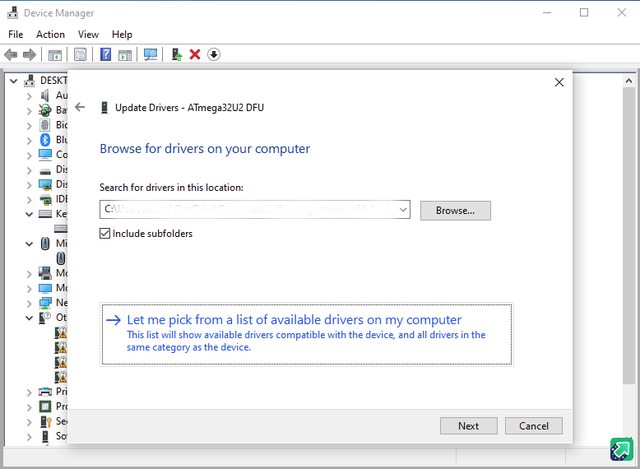Select the keyboard device under Keyboards
Viewport: 640px width, 469px height.
[60, 229]
